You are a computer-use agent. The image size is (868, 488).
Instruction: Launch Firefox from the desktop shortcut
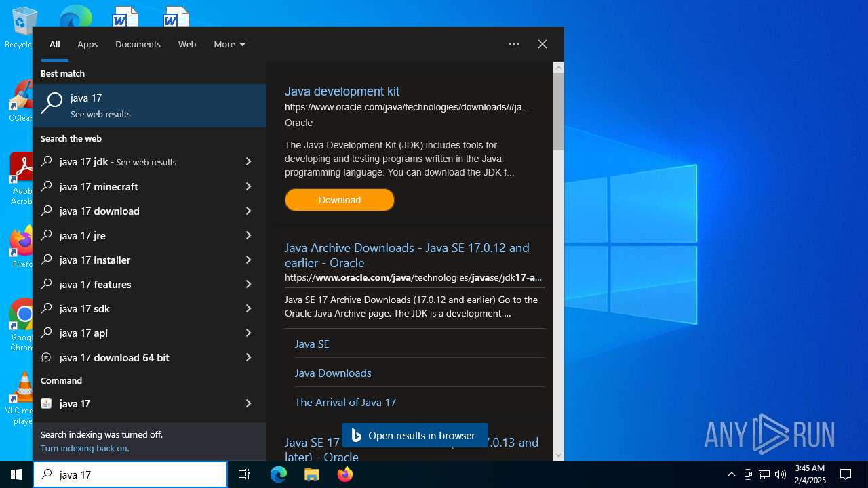[20, 247]
